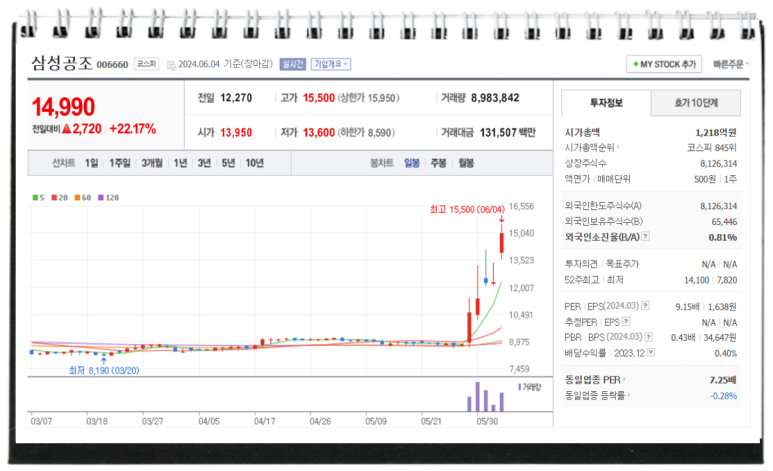Click help icon beside PBR BPS(2024.03)
The height and width of the screenshot is (471, 773).
(645, 337)
